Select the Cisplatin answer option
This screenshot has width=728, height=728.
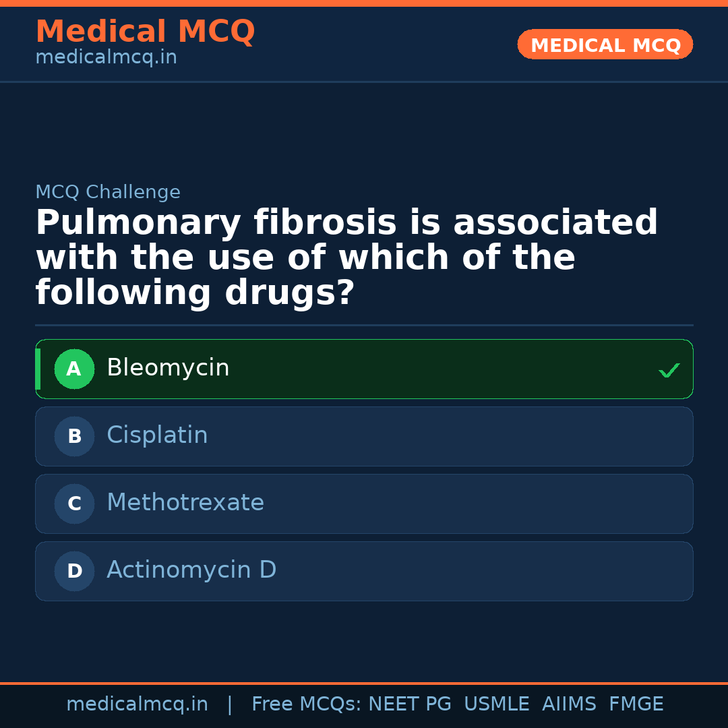click(x=364, y=436)
